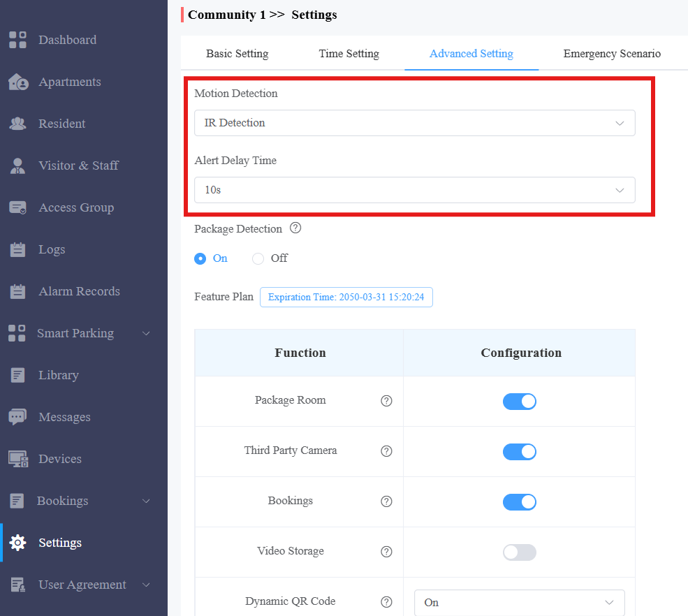
Task: Open Messages from the sidebar
Action: 64,417
